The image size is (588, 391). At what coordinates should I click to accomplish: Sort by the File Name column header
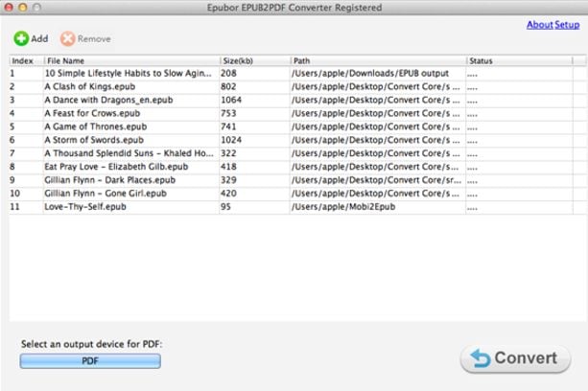131,60
